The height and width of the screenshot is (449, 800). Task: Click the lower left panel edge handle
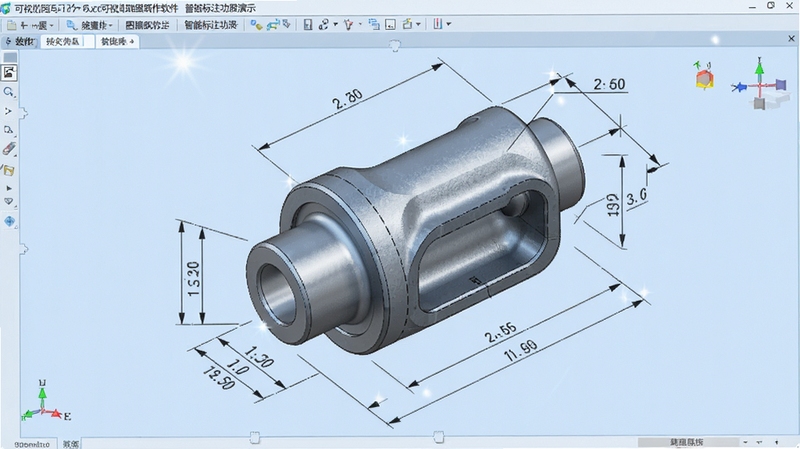coord(23,250)
